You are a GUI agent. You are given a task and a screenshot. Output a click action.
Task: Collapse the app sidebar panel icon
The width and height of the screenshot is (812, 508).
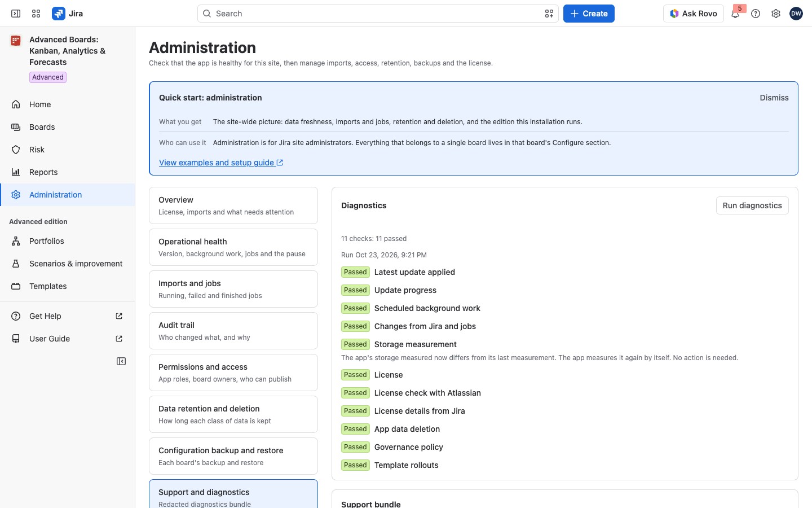(121, 361)
